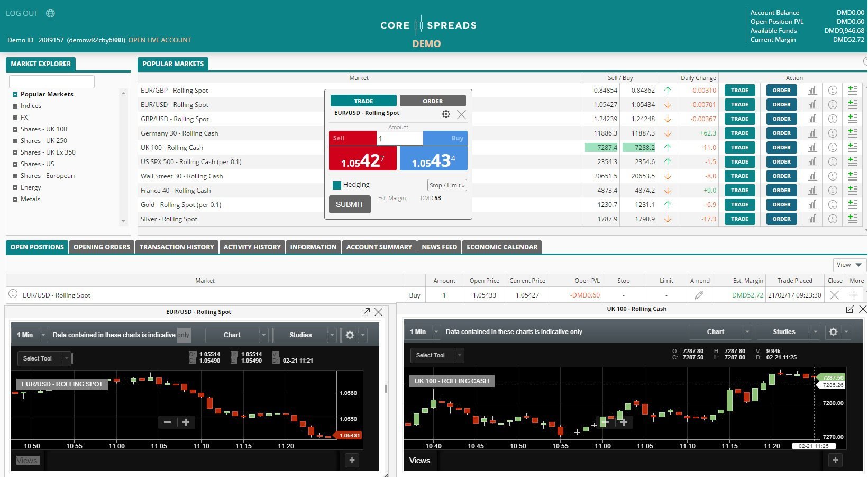The width and height of the screenshot is (868, 477).
Task: Click ORDER button for Silver row
Action: (x=781, y=219)
